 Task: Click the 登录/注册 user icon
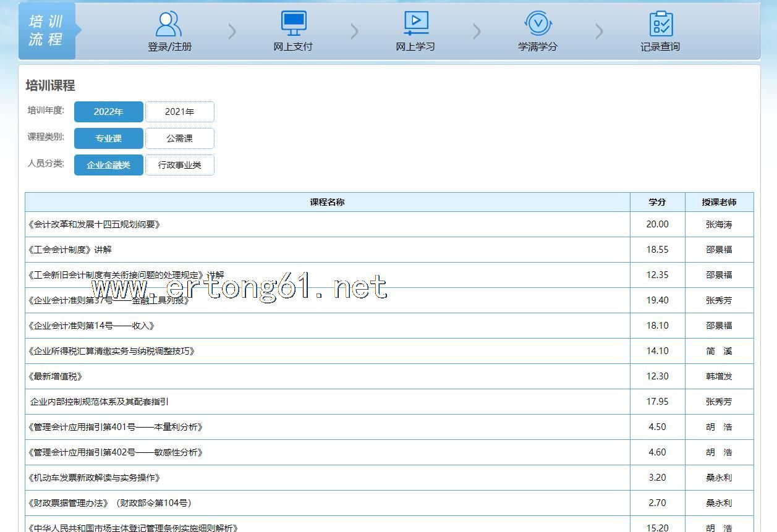click(169, 24)
